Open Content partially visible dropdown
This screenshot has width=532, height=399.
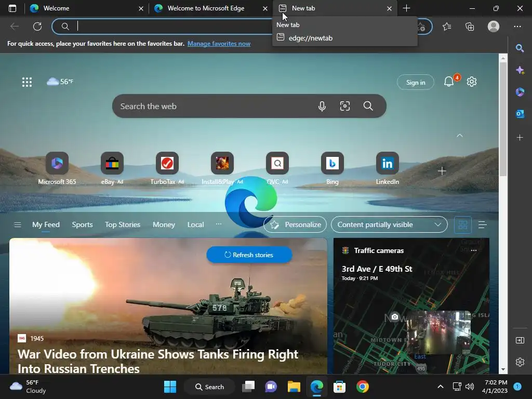tap(389, 224)
